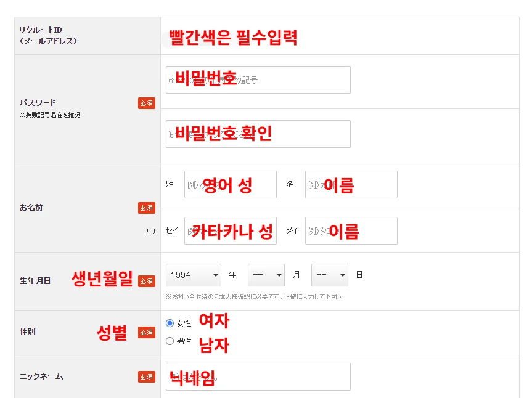Click the 名 given name input box
532x398 pixels.
click(350, 184)
